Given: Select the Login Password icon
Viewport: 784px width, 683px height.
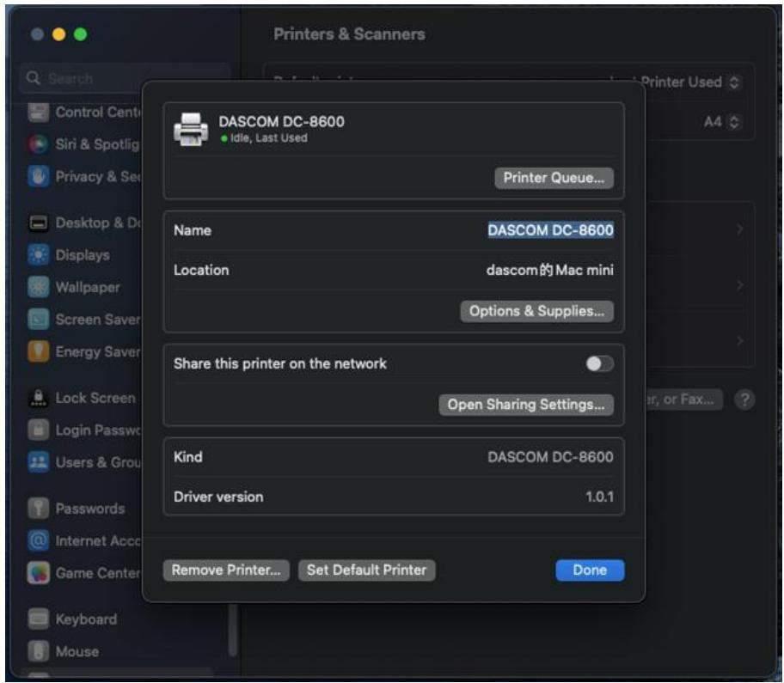Looking at the screenshot, I should (x=39, y=430).
